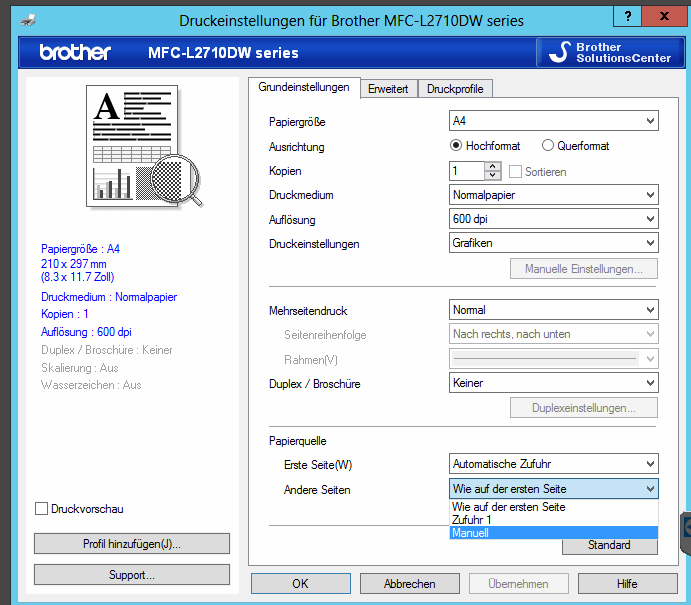Click 'Wasserzeichen : Aus' summary text

coord(91,385)
